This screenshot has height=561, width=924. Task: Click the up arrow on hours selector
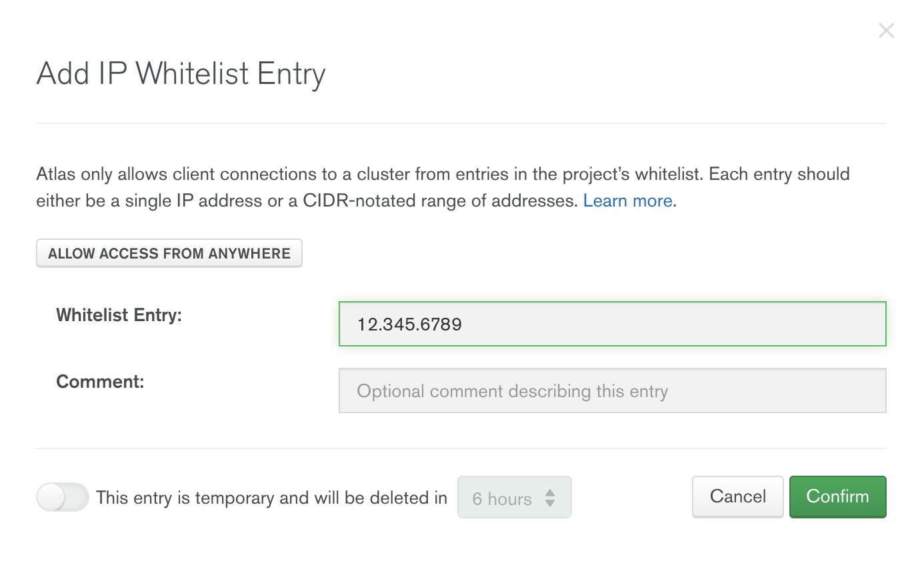pos(550,492)
